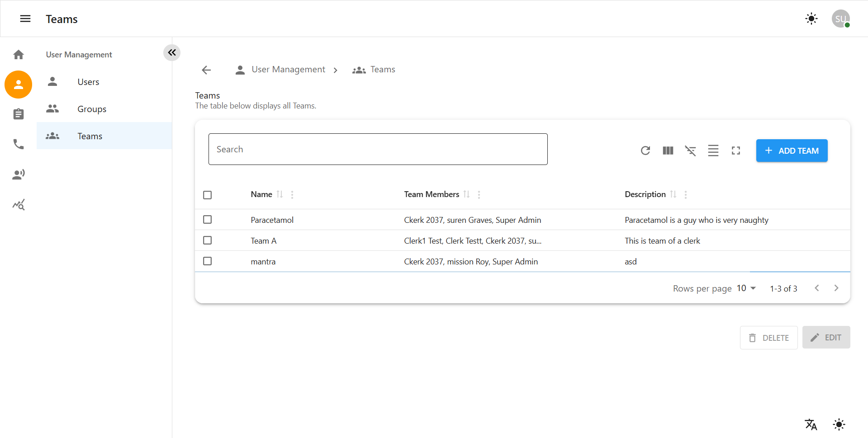Open Name column actions menu

point(292,194)
